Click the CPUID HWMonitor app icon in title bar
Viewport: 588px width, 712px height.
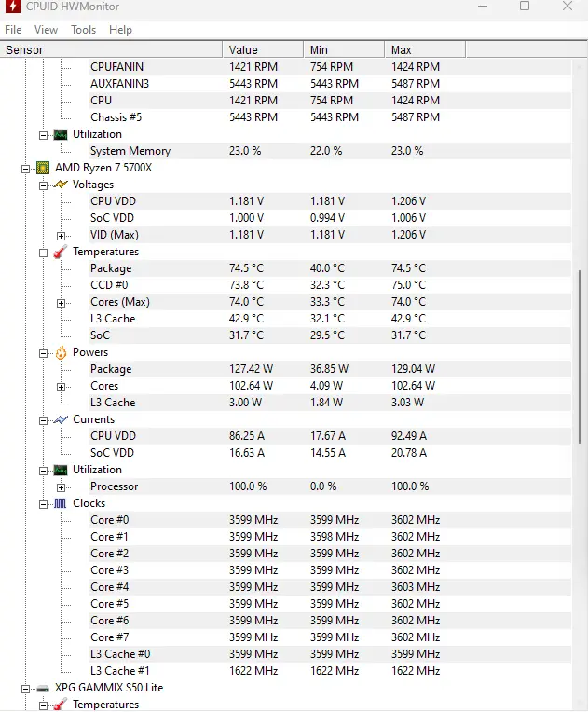click(12, 7)
